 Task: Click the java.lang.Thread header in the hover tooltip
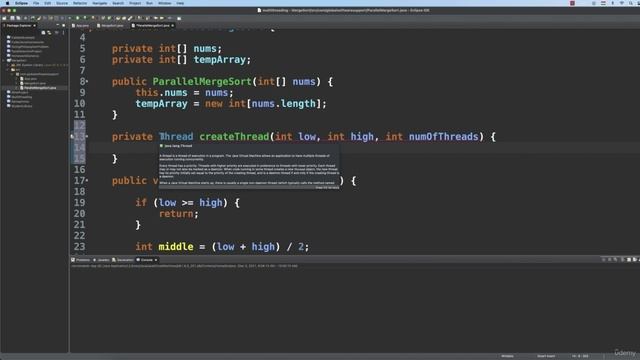click(x=178, y=146)
